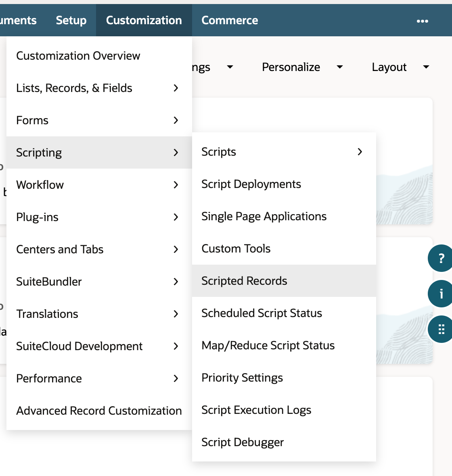The height and width of the screenshot is (476, 452).
Task: Open the Personalize dropdown
Action: tap(303, 67)
